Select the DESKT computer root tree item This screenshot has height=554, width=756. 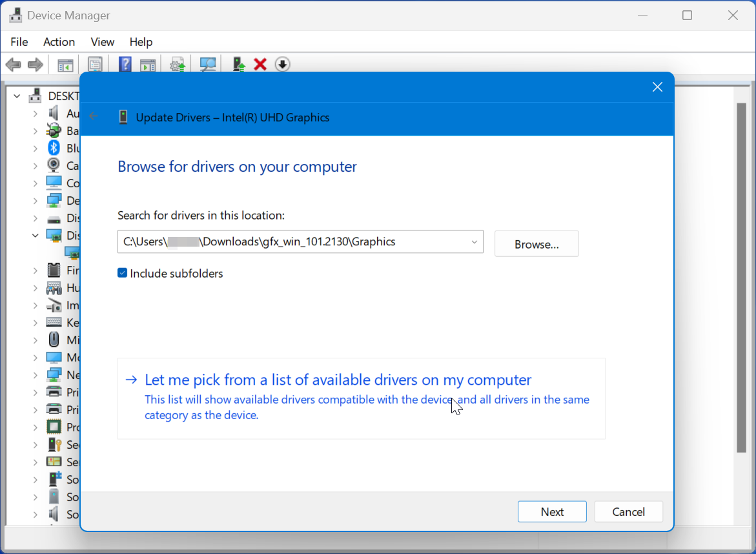tap(54, 96)
